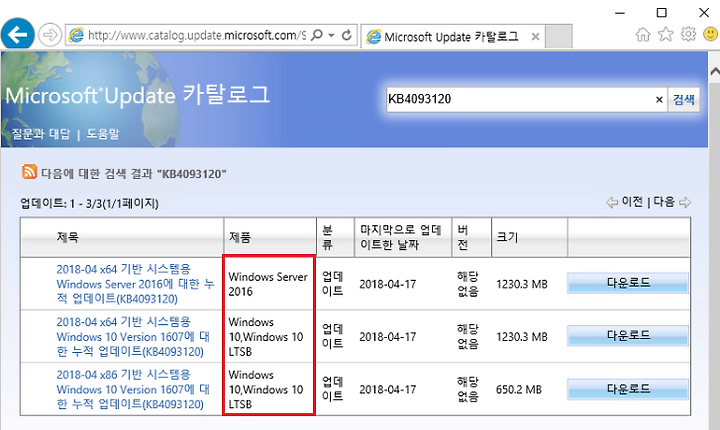Click the page scrollbar up arrow

[714, 72]
